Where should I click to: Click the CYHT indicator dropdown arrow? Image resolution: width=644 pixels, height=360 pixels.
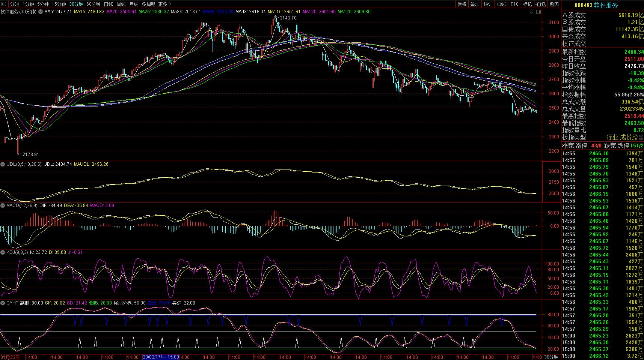point(3,303)
